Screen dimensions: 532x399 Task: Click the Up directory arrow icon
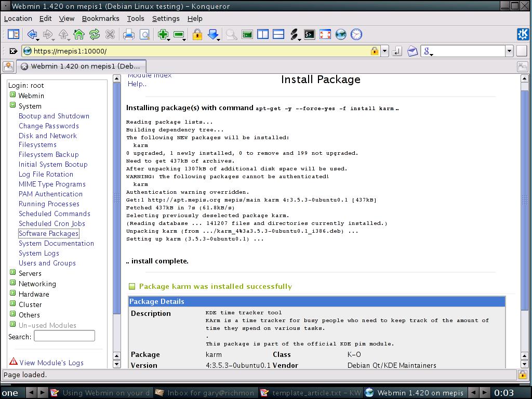point(63,34)
